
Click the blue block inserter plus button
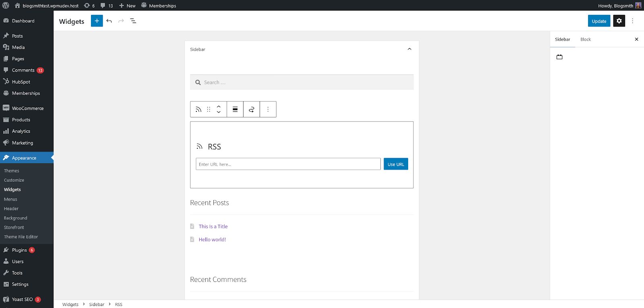pos(97,21)
